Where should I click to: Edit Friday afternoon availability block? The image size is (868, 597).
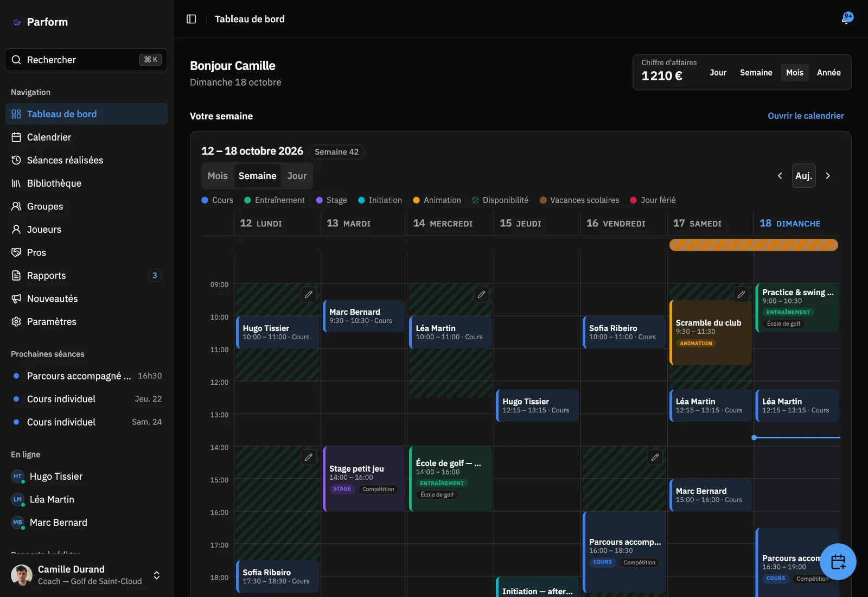click(655, 457)
